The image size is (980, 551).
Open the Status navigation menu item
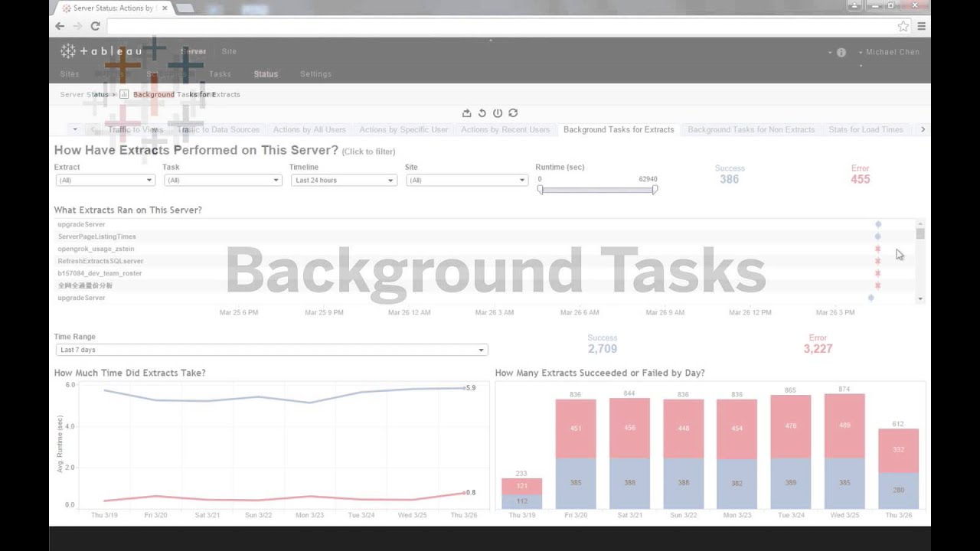point(266,74)
